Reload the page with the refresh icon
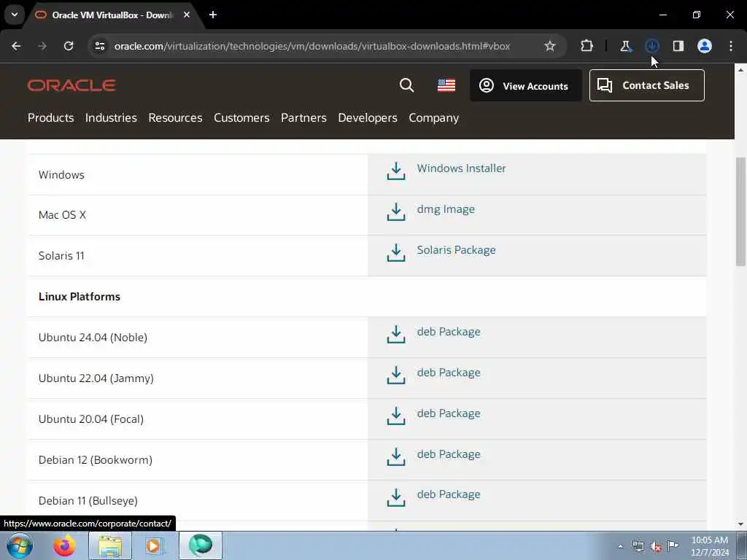The image size is (747, 560). pos(69,46)
